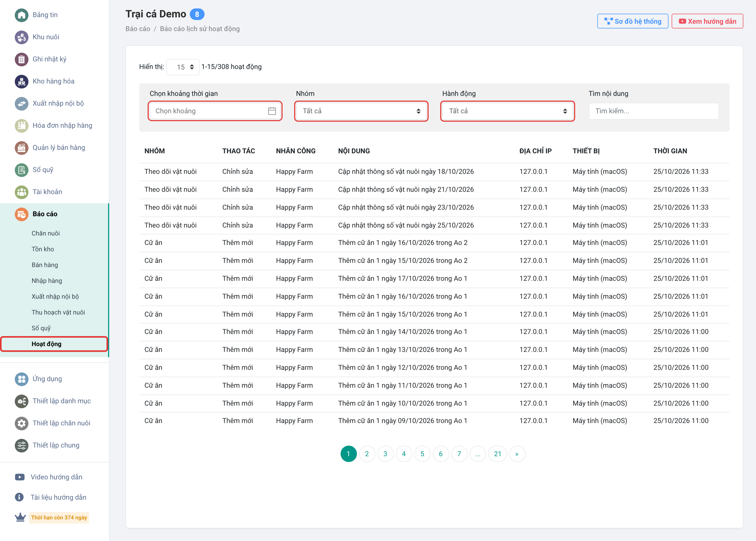Viewport: 756px width, 541px height.
Task: Click the Báo cáo breadcrumb link
Action: coord(138,29)
